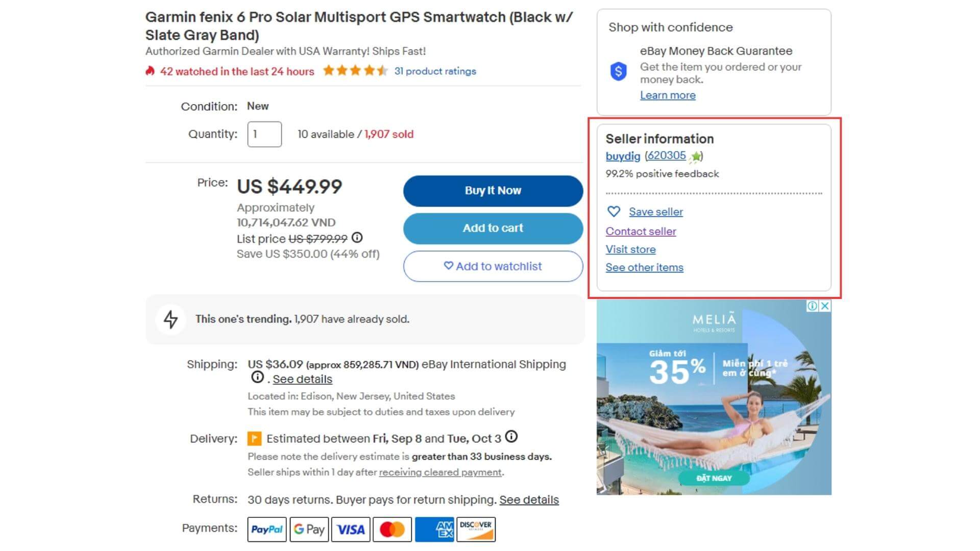Open See details link for returns
The image size is (980, 551).
point(529,500)
